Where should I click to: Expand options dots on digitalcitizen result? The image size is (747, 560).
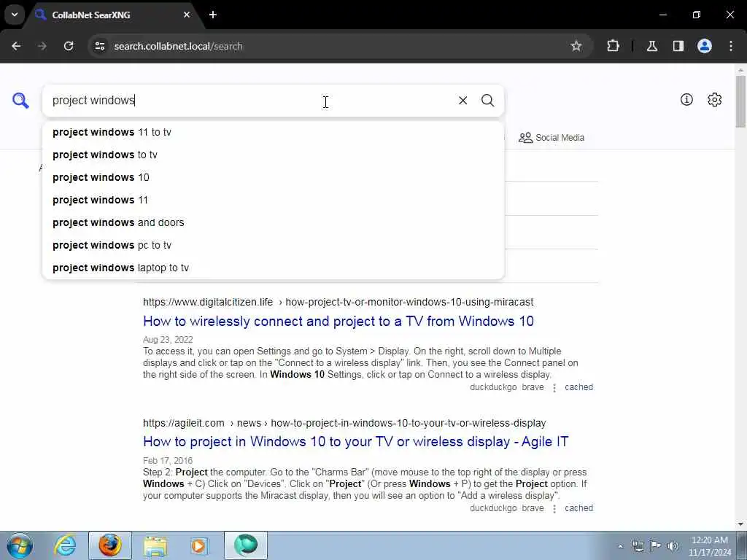(x=554, y=388)
